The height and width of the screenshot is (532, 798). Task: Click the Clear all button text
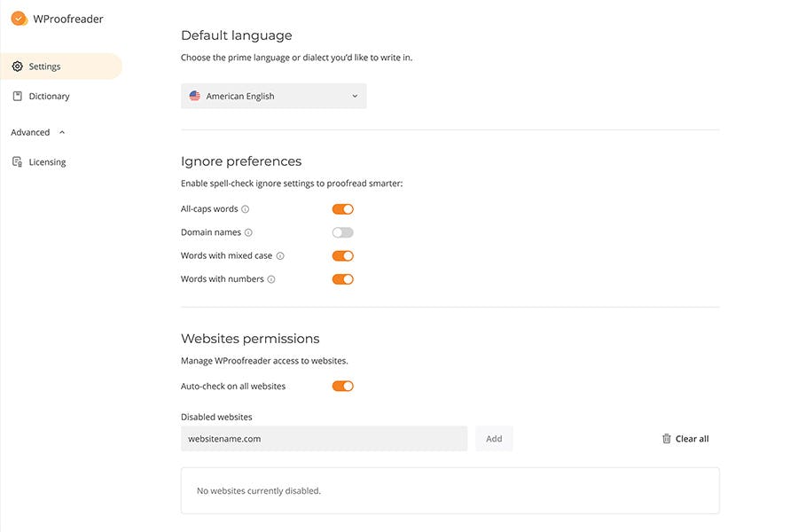(x=692, y=439)
